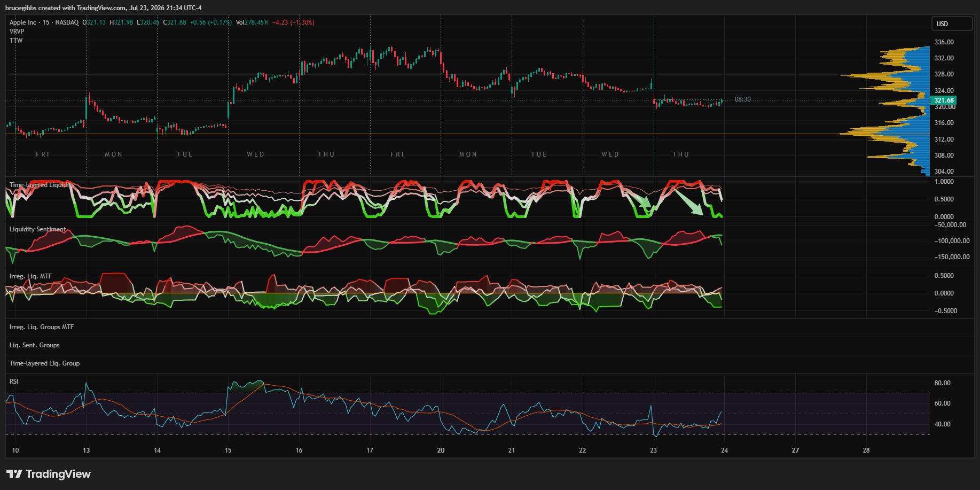Click date 14 on the time axis
This screenshot has width=980, height=490.
(157, 450)
